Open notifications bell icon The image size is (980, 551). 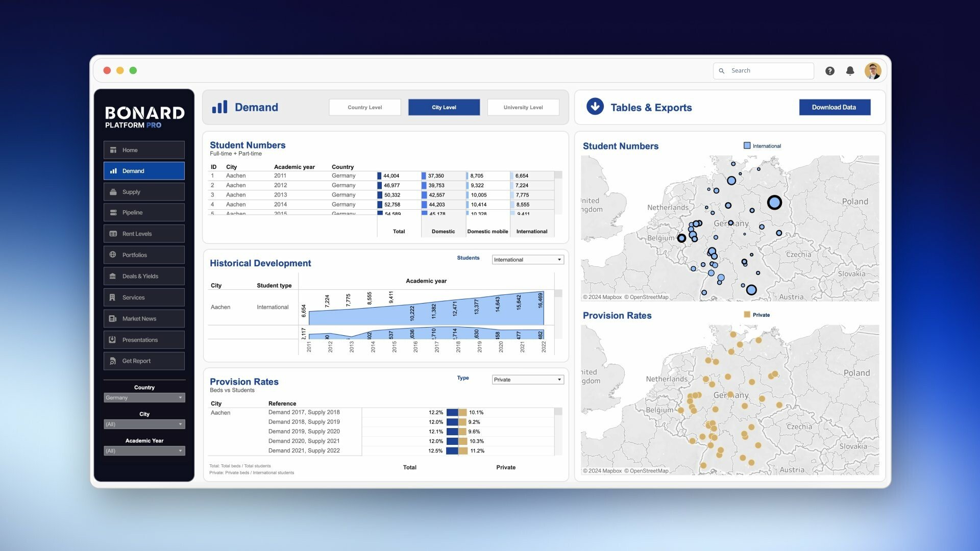point(850,71)
